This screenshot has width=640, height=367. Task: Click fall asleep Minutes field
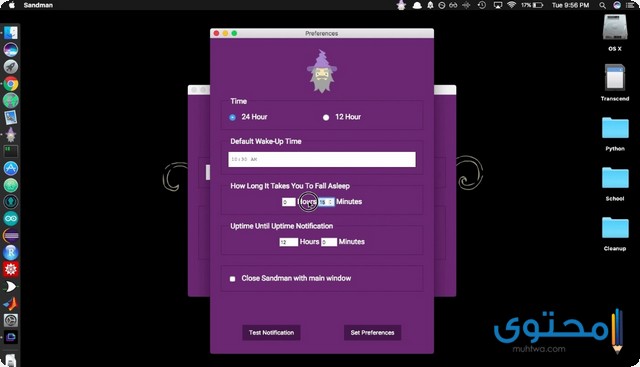pyautogui.click(x=326, y=202)
